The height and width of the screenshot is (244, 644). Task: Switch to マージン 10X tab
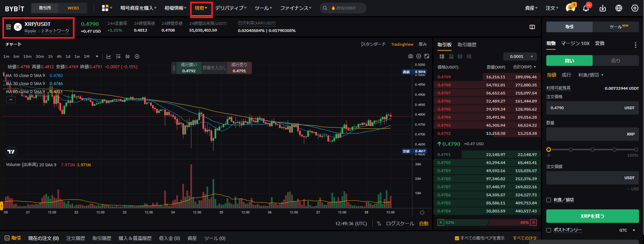pyautogui.click(x=575, y=43)
